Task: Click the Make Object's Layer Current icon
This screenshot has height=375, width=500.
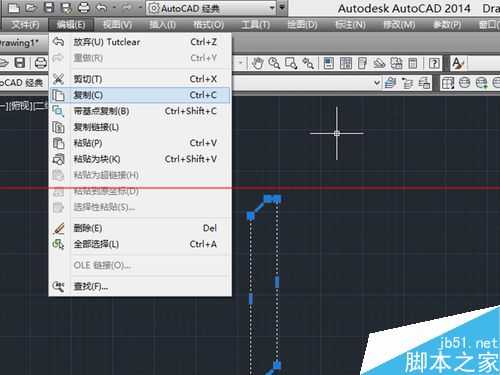Action: tap(390, 83)
